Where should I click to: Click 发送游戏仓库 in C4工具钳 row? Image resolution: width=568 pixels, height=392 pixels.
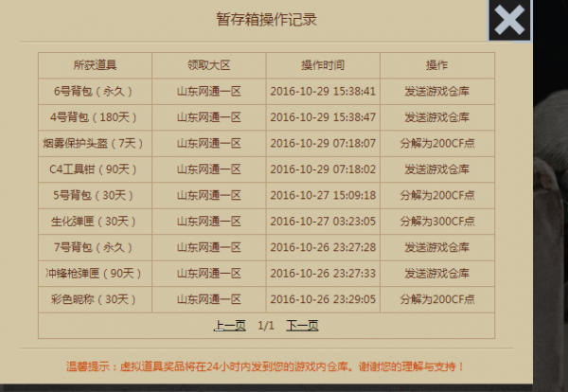[436, 169]
